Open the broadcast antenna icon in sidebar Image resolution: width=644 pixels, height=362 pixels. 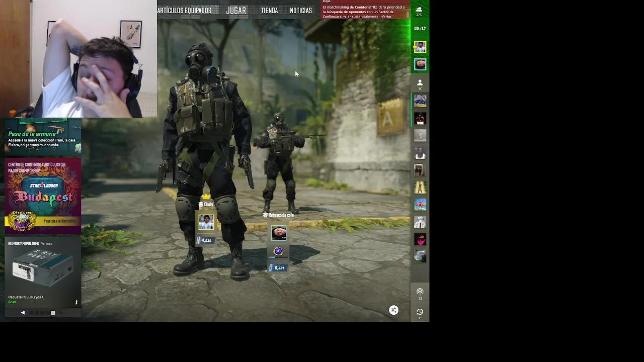pyautogui.click(x=420, y=294)
